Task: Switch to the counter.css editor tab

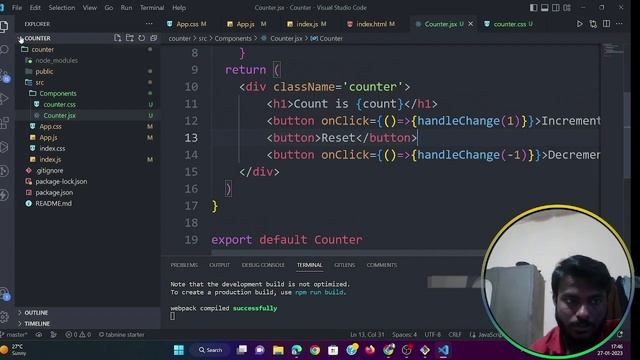Action: click(509, 24)
